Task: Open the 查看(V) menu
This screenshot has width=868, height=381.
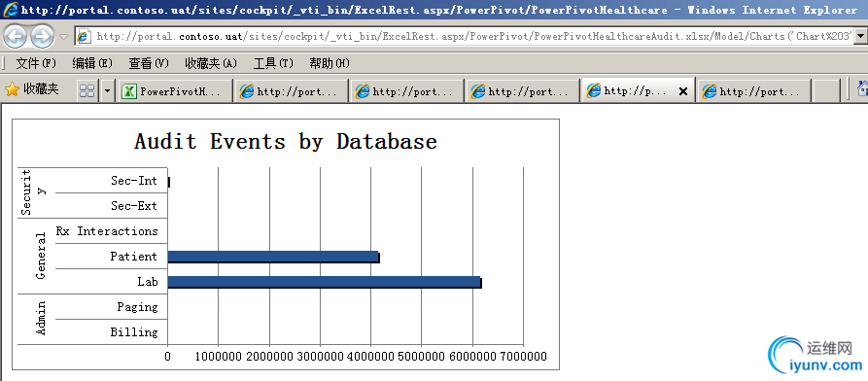Action: click(149, 64)
